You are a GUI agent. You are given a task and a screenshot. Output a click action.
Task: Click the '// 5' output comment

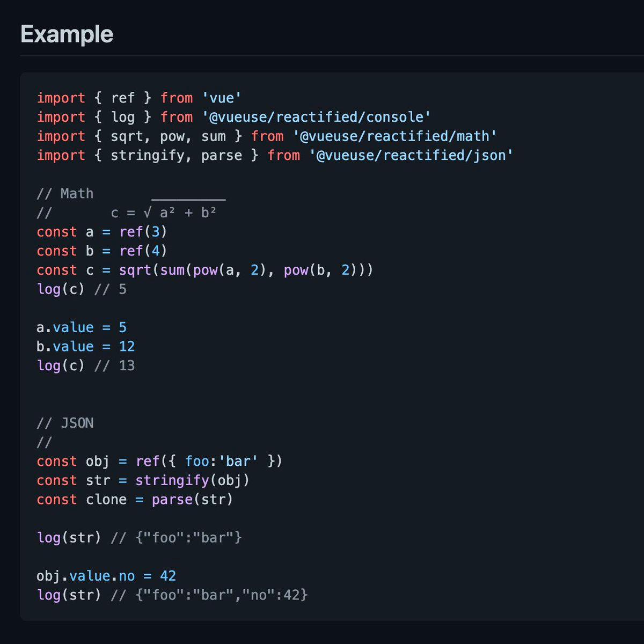111,289
